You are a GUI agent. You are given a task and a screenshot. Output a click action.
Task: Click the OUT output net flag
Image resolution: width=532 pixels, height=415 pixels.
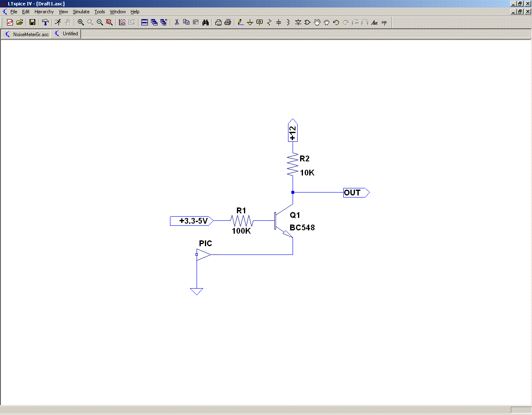coord(356,193)
